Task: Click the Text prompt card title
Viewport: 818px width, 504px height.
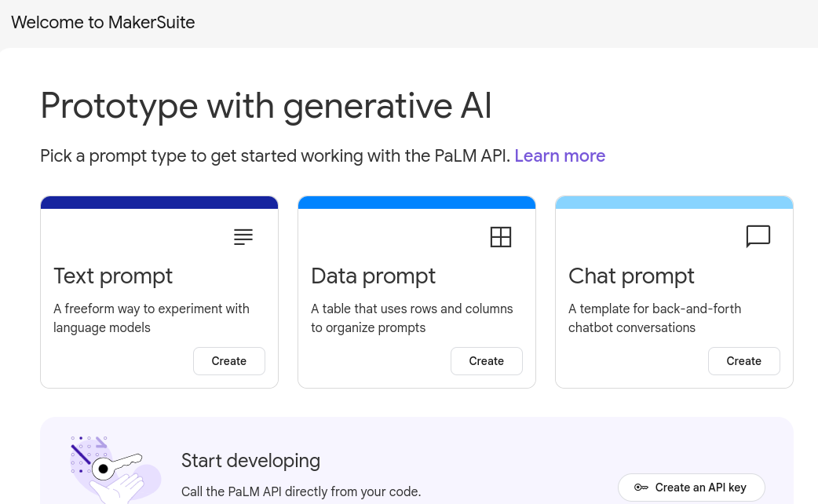Action: click(113, 276)
